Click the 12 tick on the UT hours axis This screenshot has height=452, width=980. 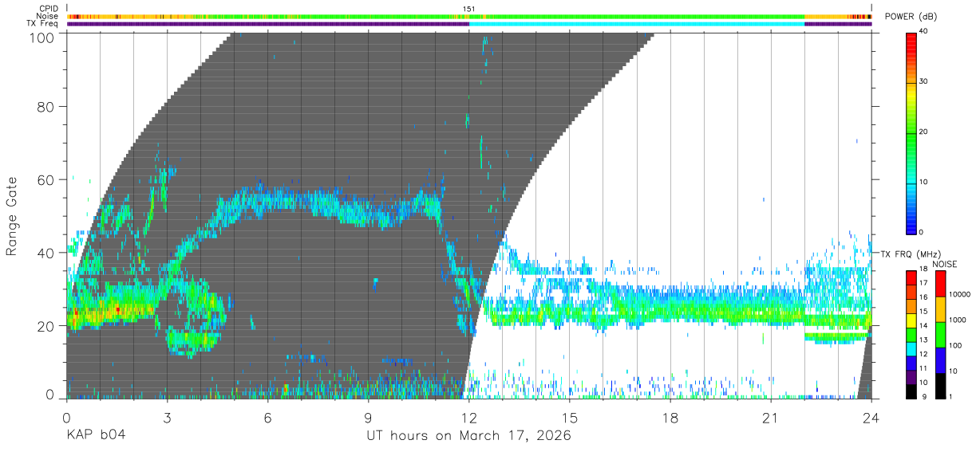pos(469,418)
